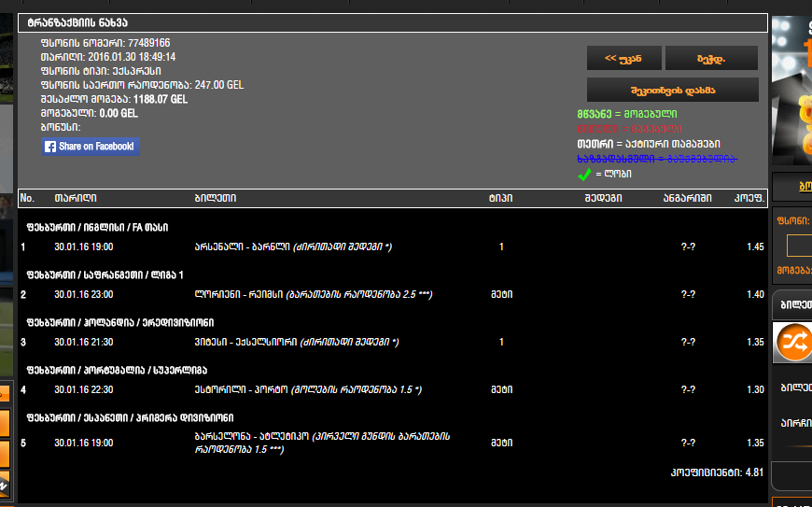The image size is (812, 507).
Task: Click the time 30.01.16 23:00
Action: click(83, 295)
